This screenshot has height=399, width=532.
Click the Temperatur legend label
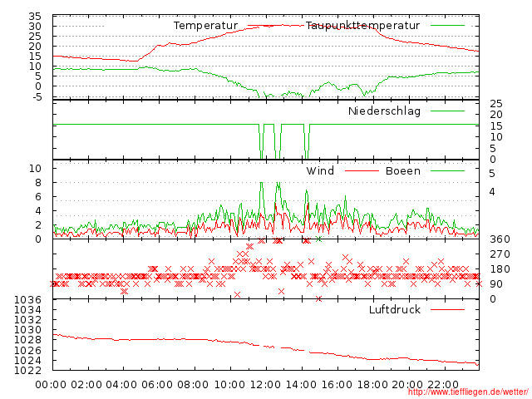click(205, 26)
